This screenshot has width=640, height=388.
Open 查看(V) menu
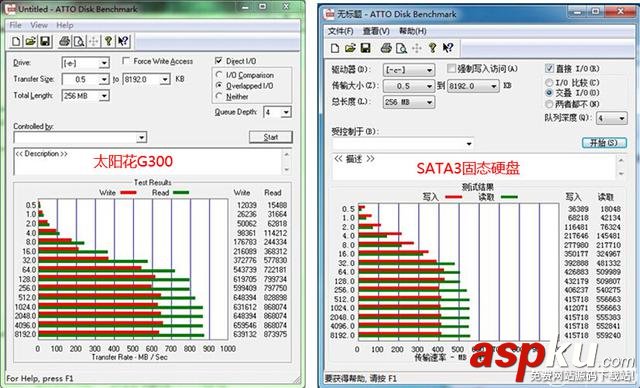click(376, 31)
